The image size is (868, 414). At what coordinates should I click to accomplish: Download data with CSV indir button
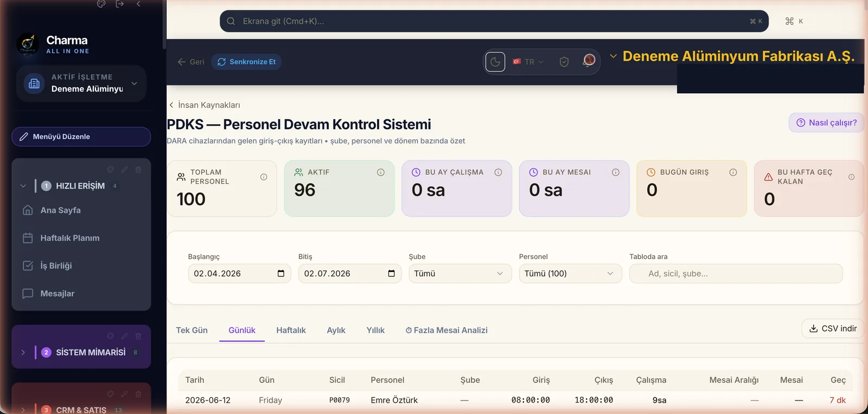[833, 328]
